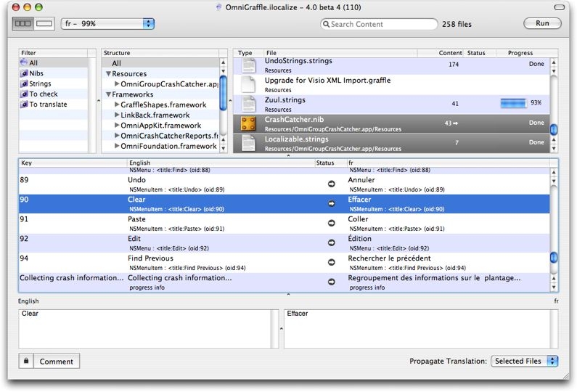Viewport: 577px width, 392px height.
Task: Click the fr translation text box with Effacer
Action: pyautogui.click(x=417, y=329)
